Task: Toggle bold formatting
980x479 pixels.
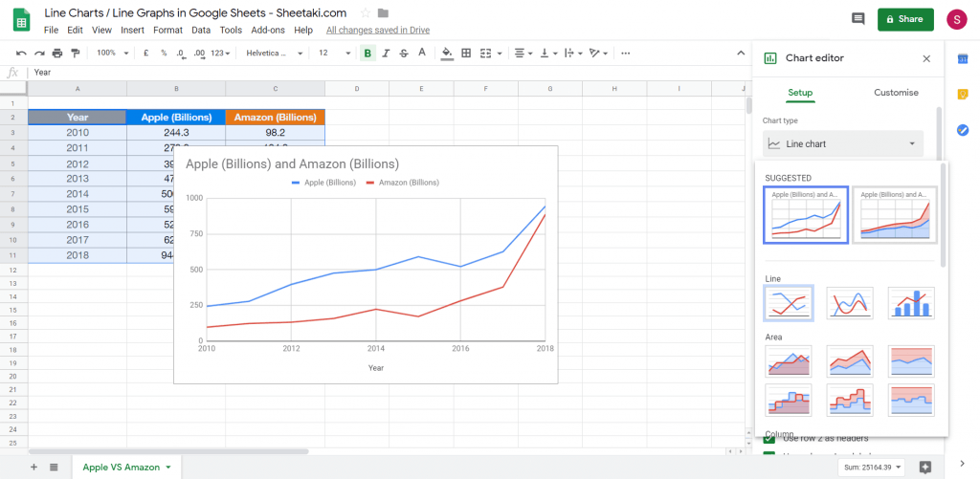Action: point(367,54)
